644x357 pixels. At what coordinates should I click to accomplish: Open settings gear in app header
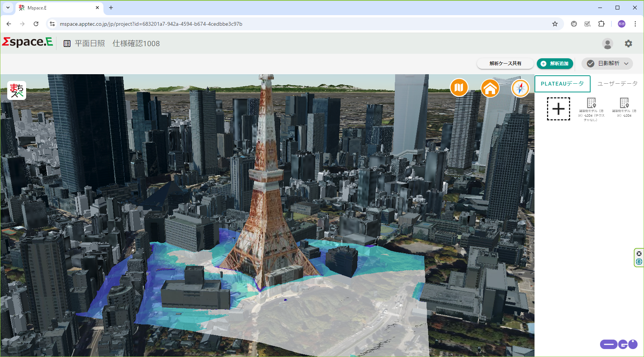(x=628, y=44)
